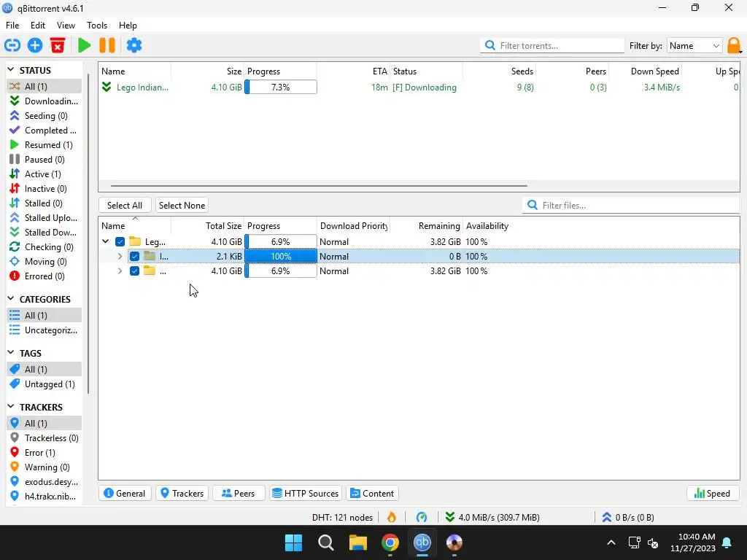Click the green Resume toolbar icon

(x=85, y=46)
